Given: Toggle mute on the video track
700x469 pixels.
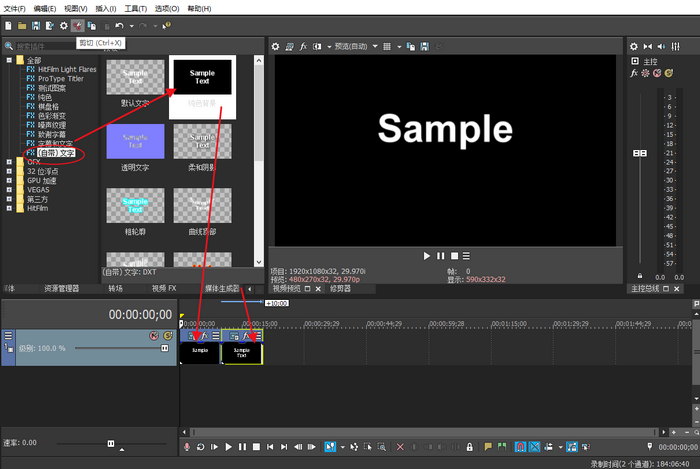Looking at the screenshot, I should pos(155,336).
